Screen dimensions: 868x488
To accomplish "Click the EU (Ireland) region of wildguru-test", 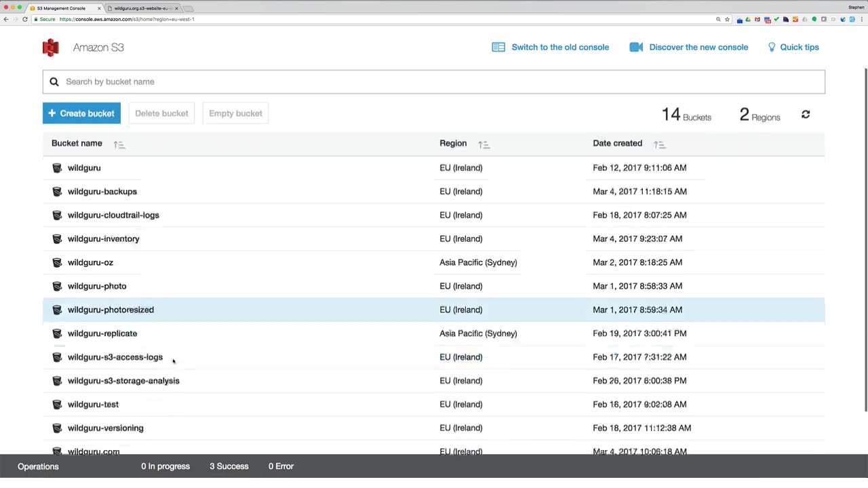I will (x=461, y=405).
